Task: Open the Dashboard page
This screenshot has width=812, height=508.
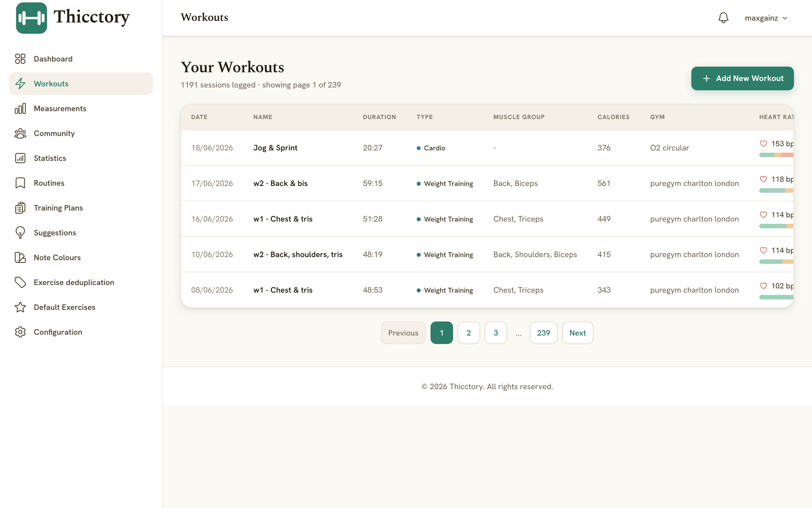Action: click(x=81, y=59)
